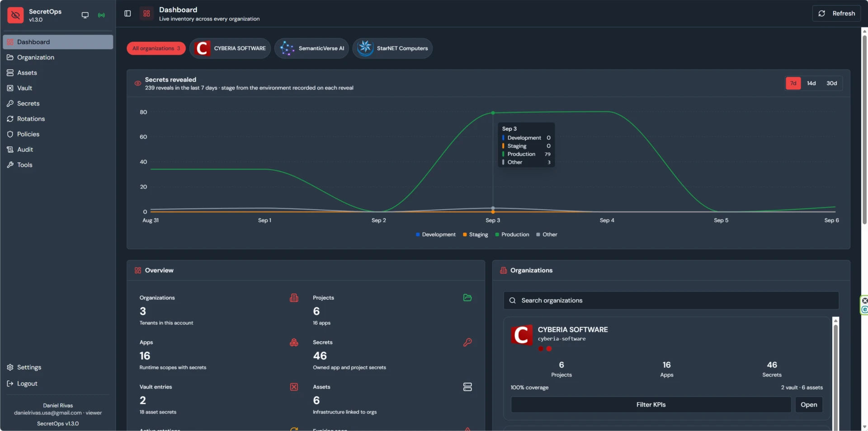Click the main page vertical scrollbar
Screen dimensions: 868x431
click(x=864, y=129)
